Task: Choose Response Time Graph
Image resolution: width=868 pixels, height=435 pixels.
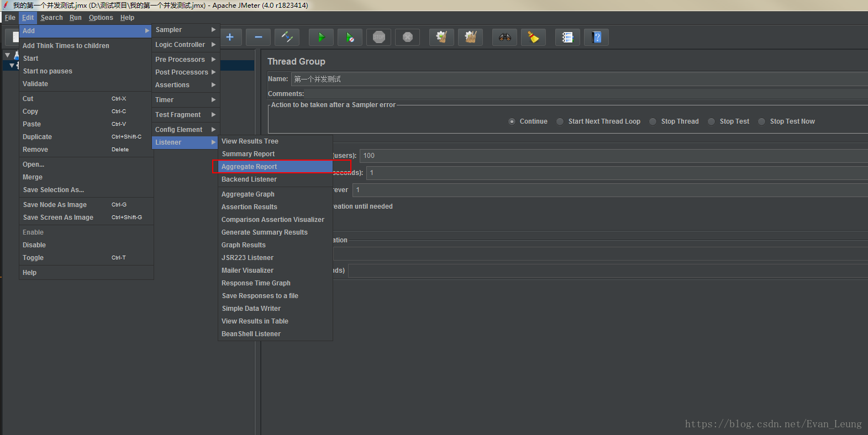Action: pyautogui.click(x=275, y=283)
